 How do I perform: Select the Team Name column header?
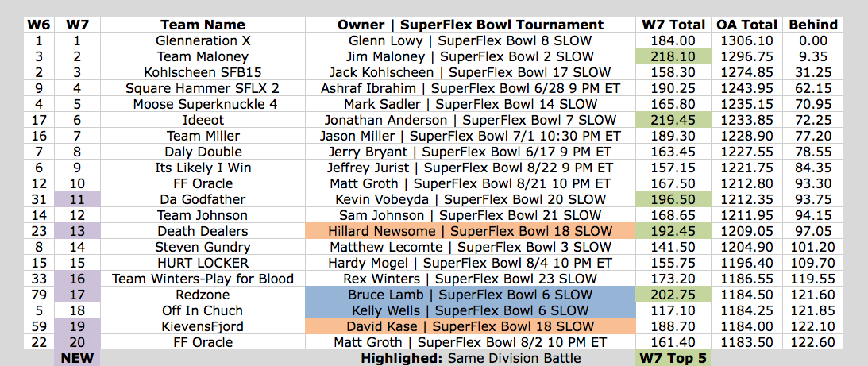(203, 25)
